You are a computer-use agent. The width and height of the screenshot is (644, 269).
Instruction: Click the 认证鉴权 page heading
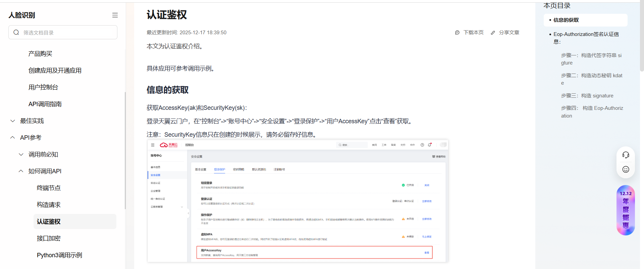click(x=167, y=15)
